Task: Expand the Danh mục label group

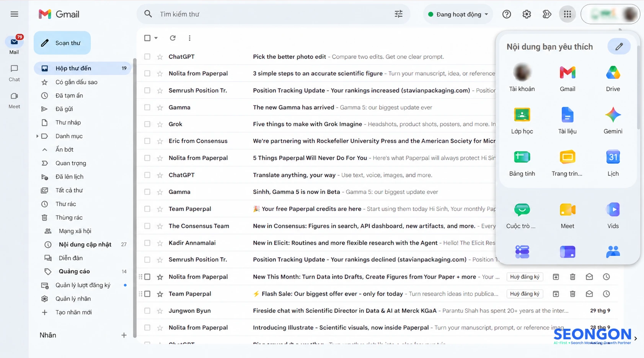Action: coord(37,136)
